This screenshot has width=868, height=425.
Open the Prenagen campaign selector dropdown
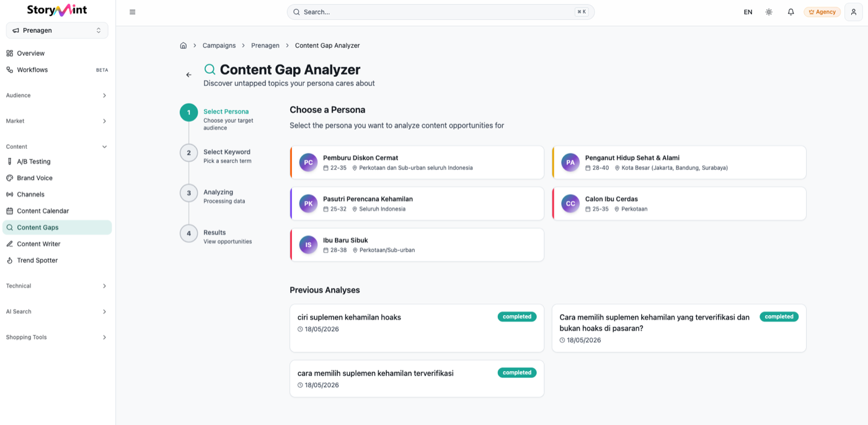click(57, 30)
